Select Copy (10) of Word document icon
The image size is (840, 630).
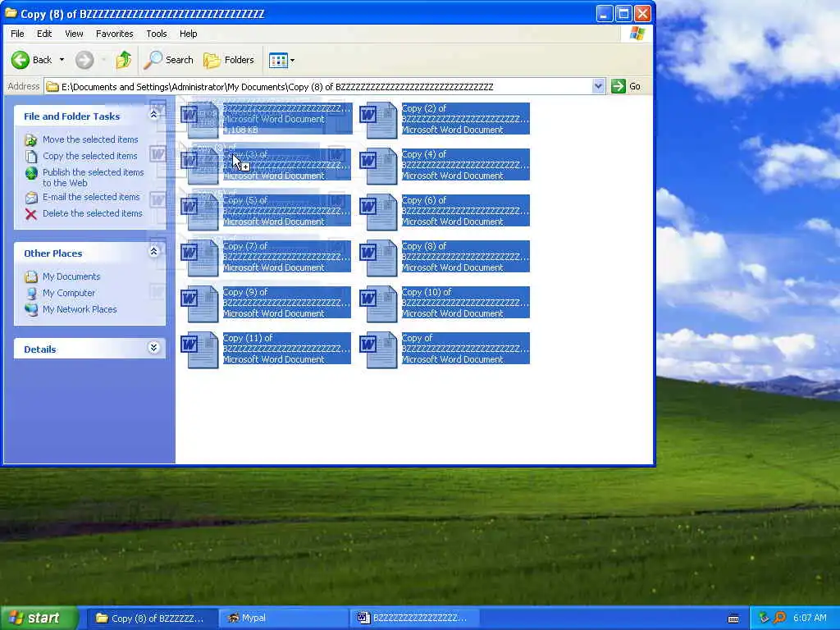click(x=379, y=304)
